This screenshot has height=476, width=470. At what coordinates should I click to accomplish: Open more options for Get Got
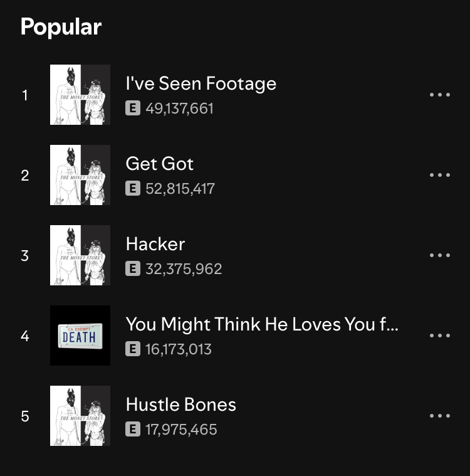440,175
